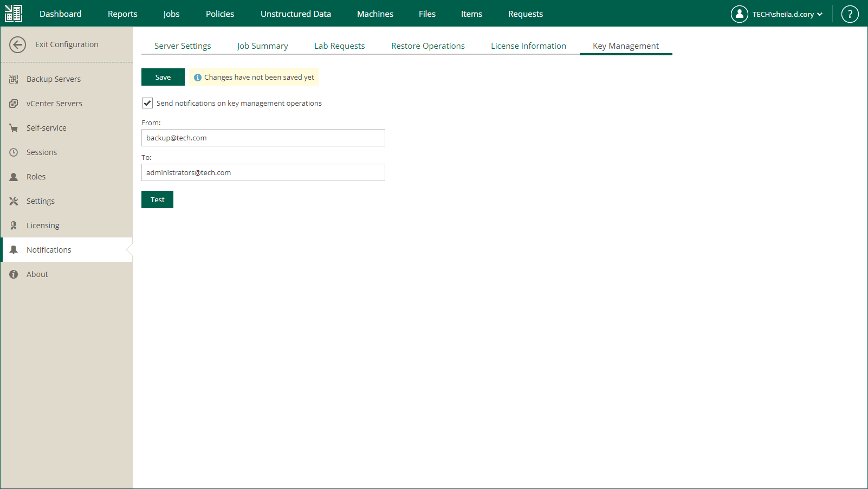
Task: Open the Files menu
Action: (427, 14)
